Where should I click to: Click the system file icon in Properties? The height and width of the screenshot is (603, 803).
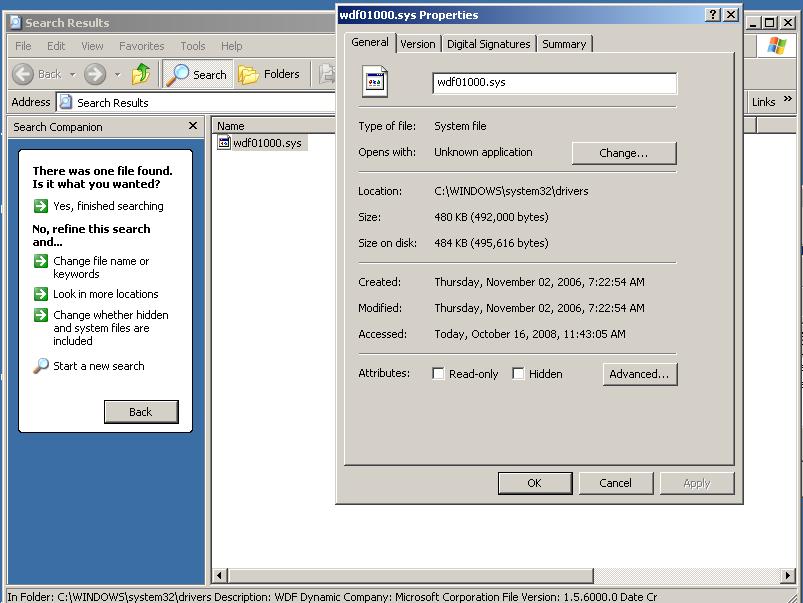pyautogui.click(x=375, y=82)
